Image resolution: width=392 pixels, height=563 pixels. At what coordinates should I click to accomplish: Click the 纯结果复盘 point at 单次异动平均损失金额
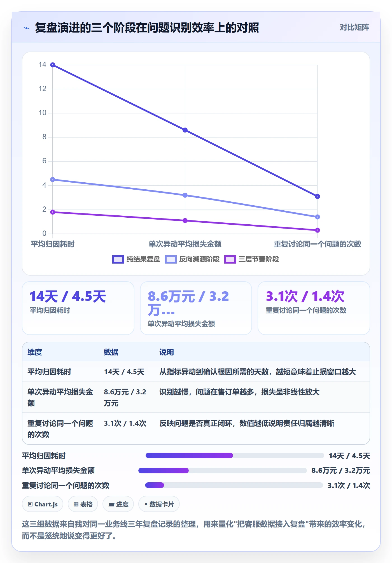tap(185, 130)
